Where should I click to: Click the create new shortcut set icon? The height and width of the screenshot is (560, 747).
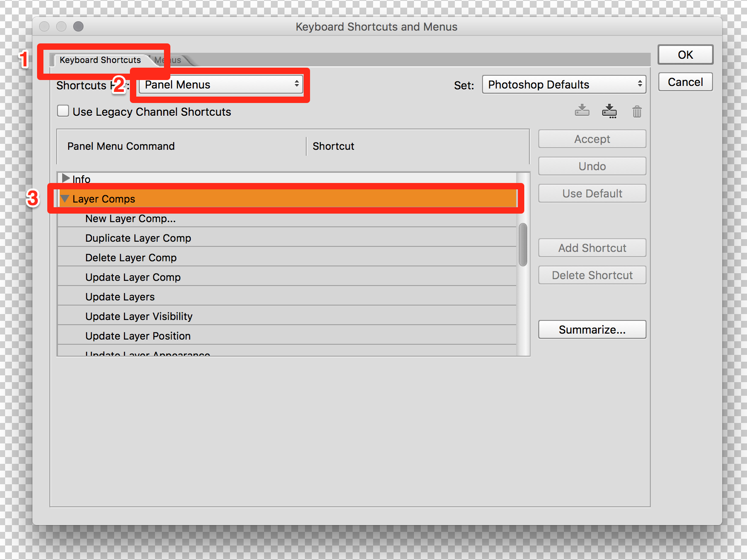pos(609,111)
